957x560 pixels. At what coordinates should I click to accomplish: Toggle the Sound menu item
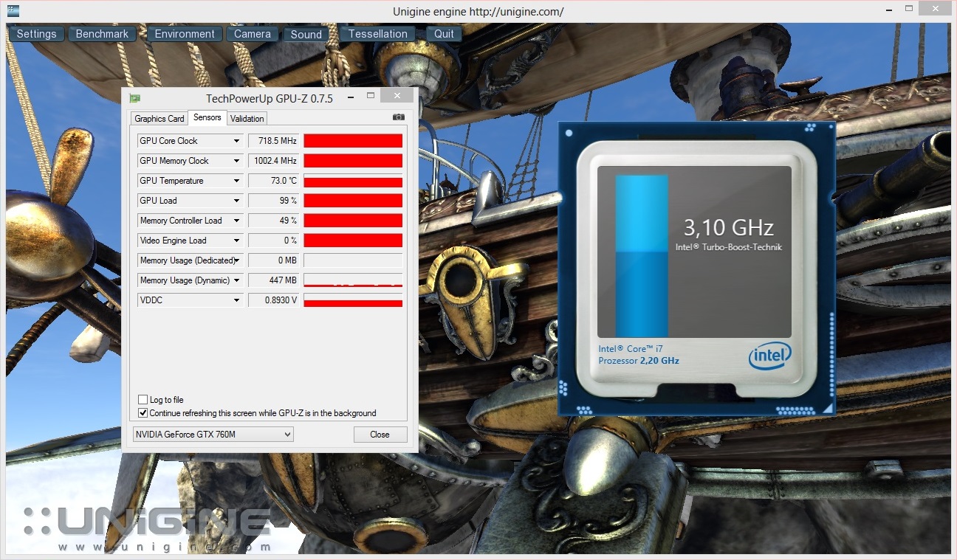(306, 34)
